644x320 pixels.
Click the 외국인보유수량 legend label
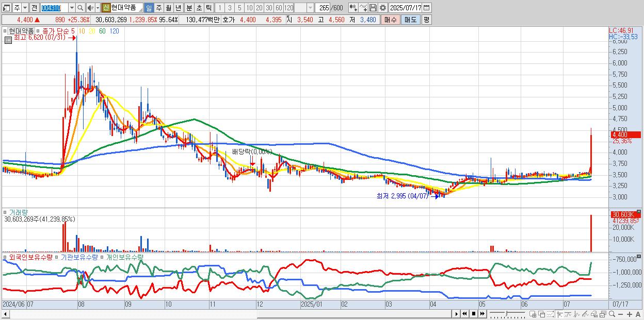(30, 257)
